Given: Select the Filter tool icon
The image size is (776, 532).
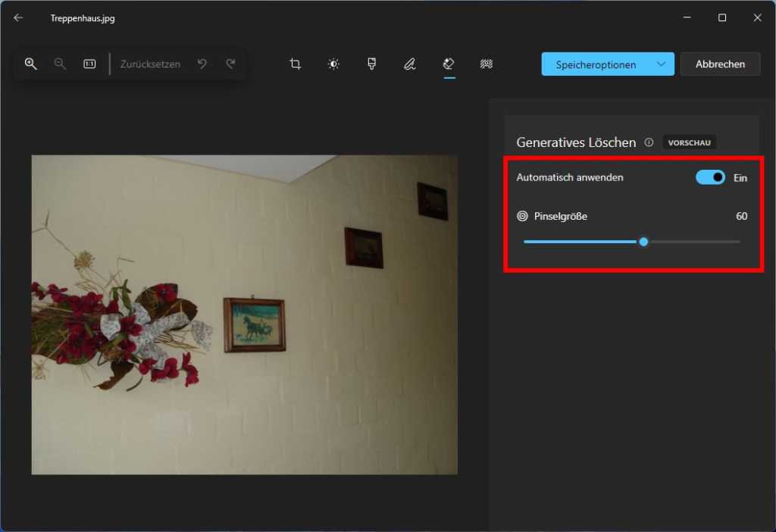Looking at the screenshot, I should point(371,64).
